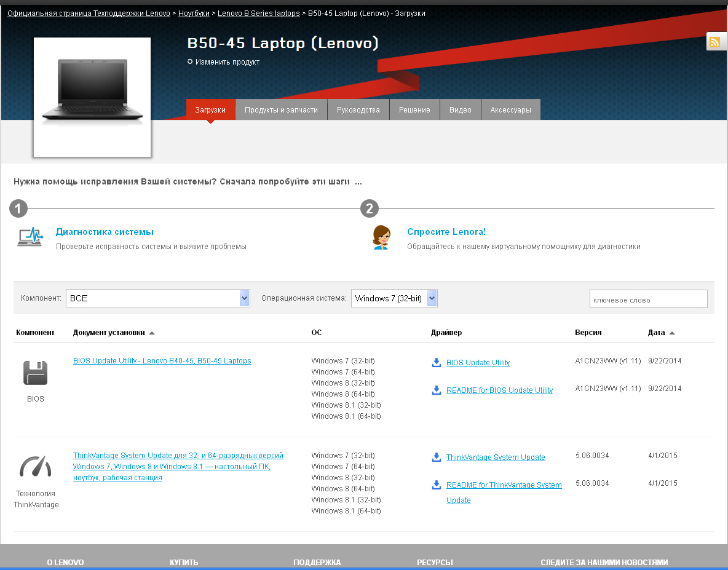Image resolution: width=728 pixels, height=570 pixels.
Task: Go to 'Официальная страница Техподдержки Lenovo' breadcrumb
Action: 89,14
